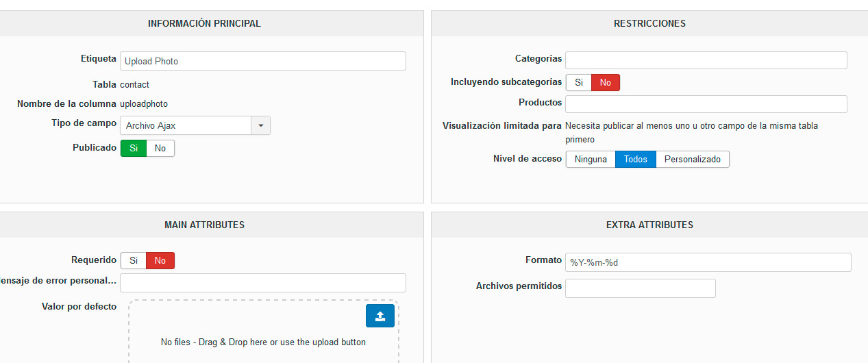Click the drag and drop file area
The width and height of the screenshot is (868, 363).
pos(263,332)
